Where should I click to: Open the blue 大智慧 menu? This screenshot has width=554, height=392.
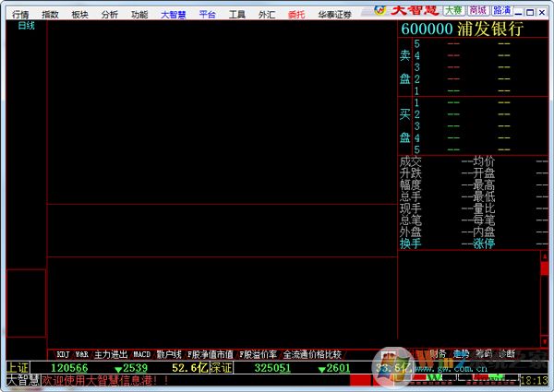[174, 15]
